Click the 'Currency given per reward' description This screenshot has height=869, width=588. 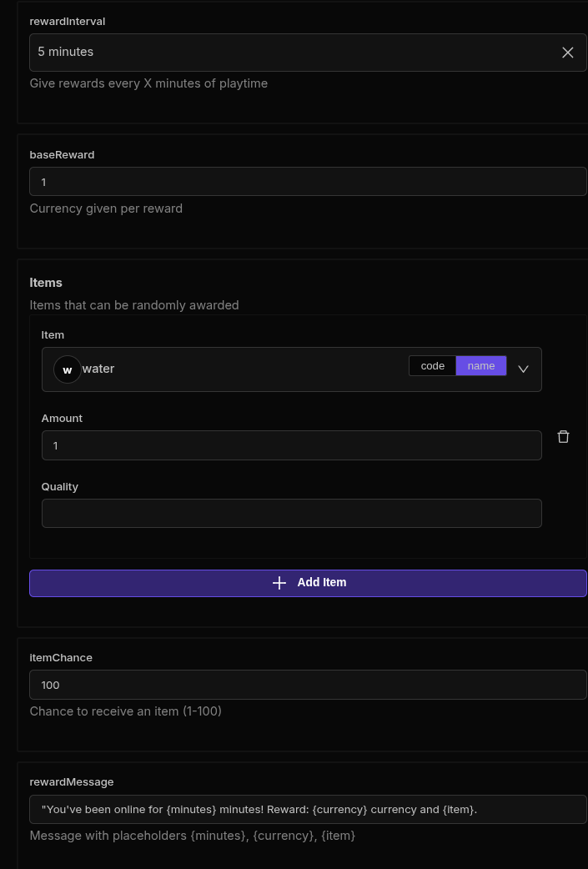[106, 208]
